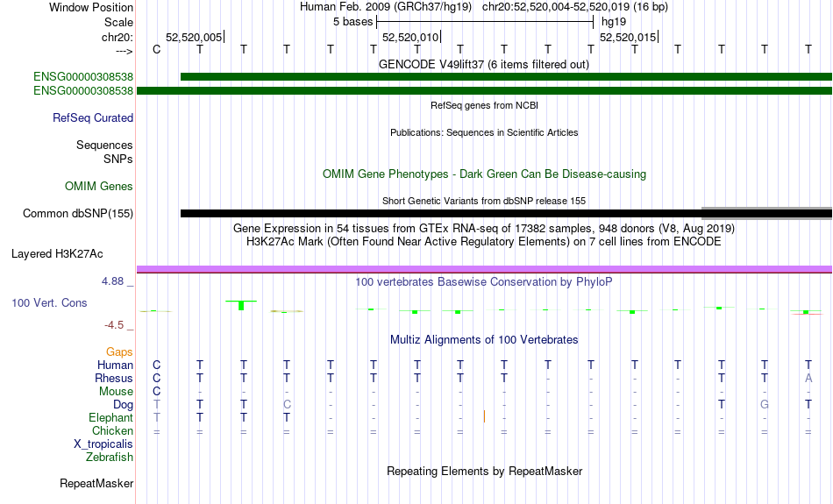Select the Chicken species label
Image resolution: width=833 pixels, height=504 pixels.
pyautogui.click(x=112, y=430)
